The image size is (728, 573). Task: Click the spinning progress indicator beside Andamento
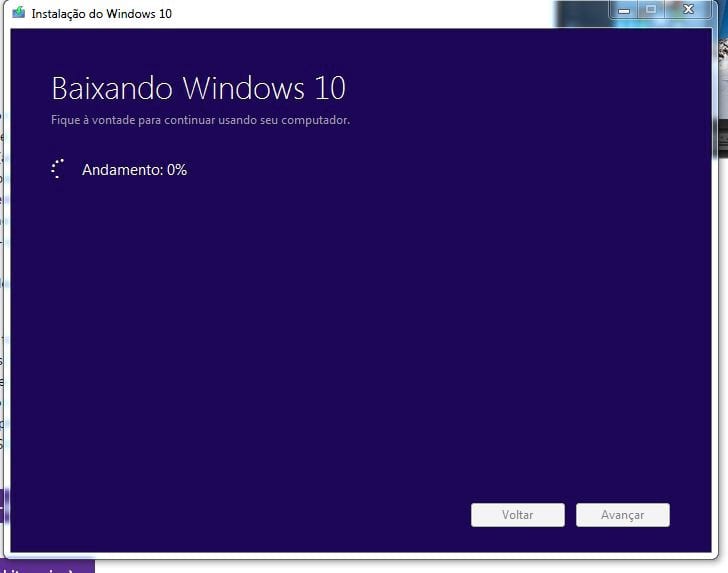pos(58,169)
